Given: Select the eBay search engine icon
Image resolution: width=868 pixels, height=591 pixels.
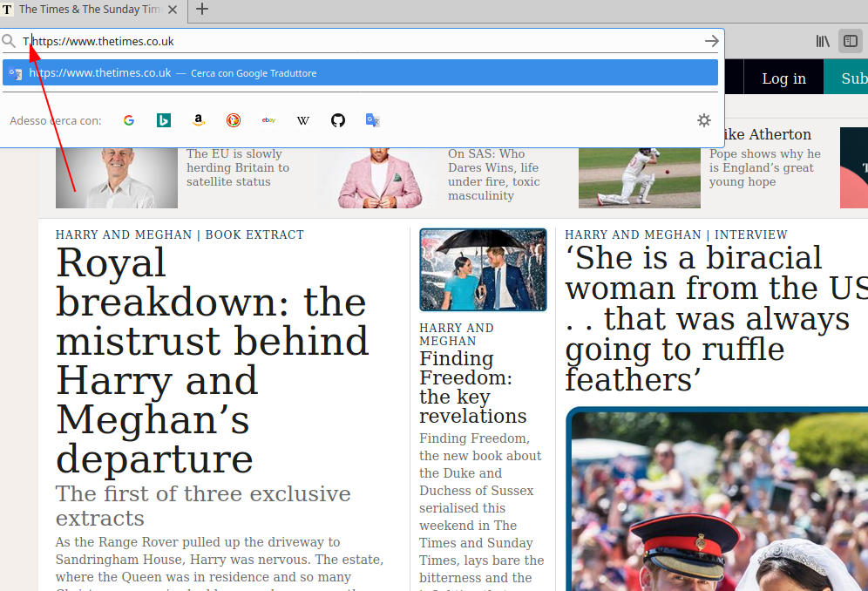Looking at the screenshot, I should tap(268, 120).
